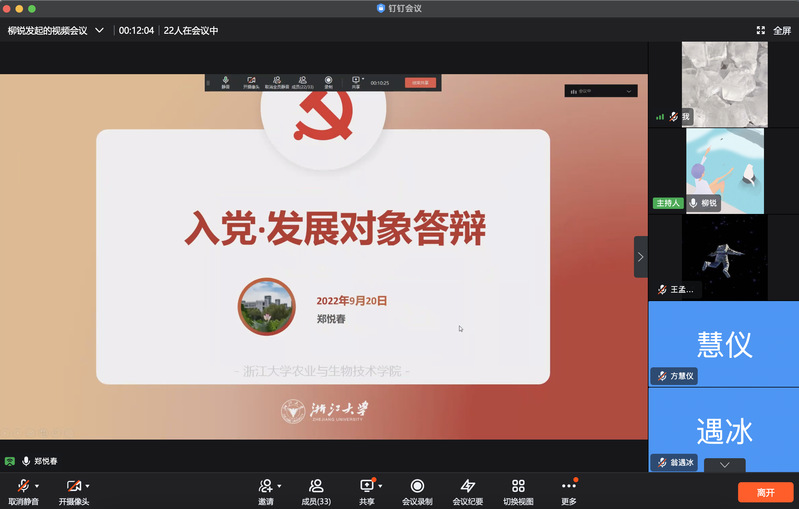
Task: Click the muted mic icon by 方慧仪
Action: pyautogui.click(x=661, y=376)
